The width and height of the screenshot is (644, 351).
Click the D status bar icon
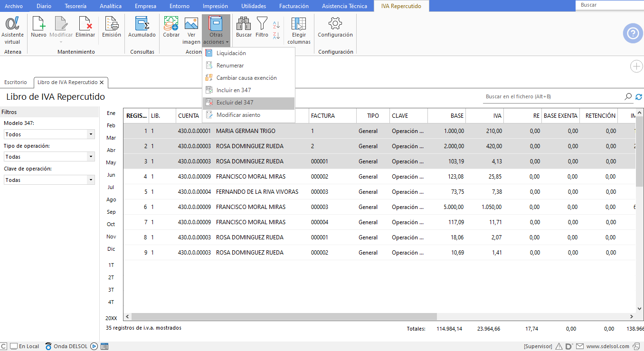(x=569, y=346)
